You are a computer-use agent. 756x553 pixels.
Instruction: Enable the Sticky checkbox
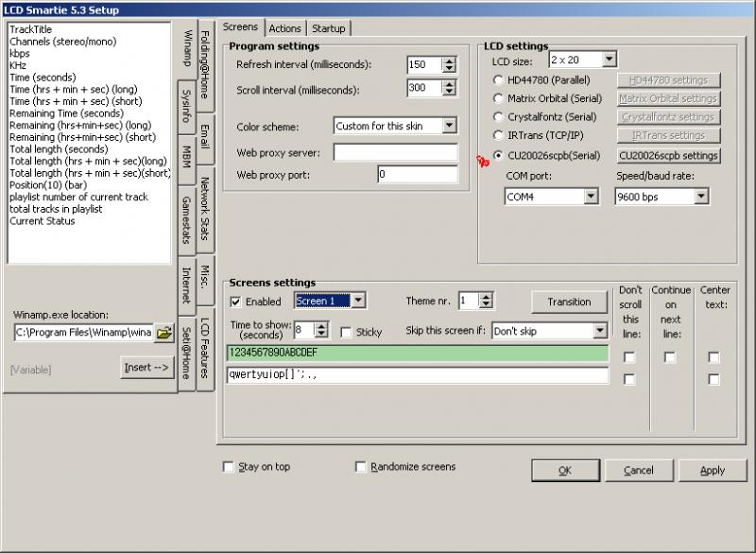coord(346,333)
